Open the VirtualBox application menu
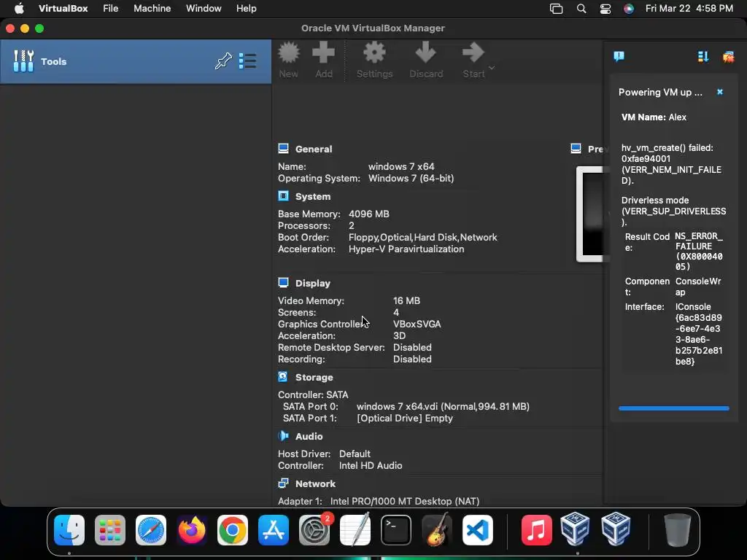This screenshot has width=747, height=560. (63, 9)
